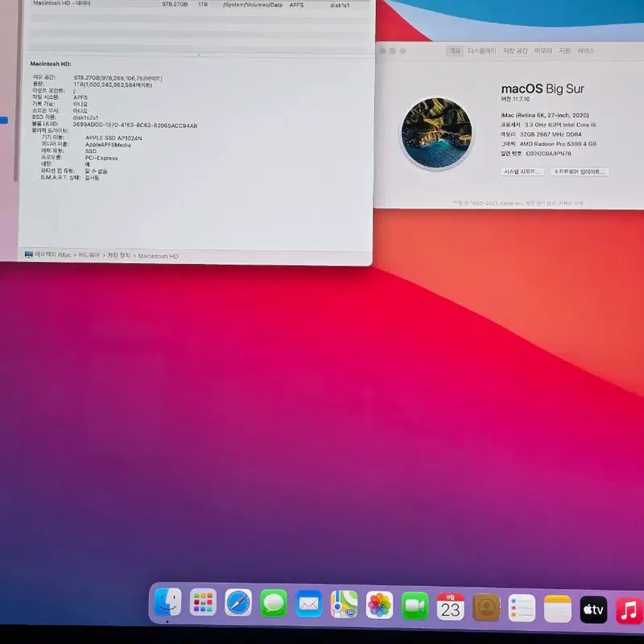The height and width of the screenshot is (644, 644).
Task: Open Reminders from the Dock
Action: point(522,608)
